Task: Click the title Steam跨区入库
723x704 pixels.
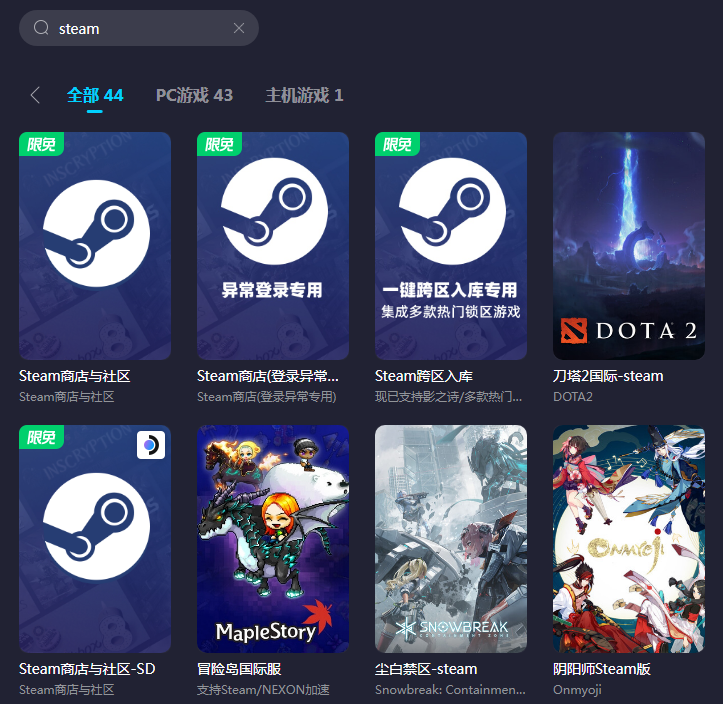Action: (424, 376)
